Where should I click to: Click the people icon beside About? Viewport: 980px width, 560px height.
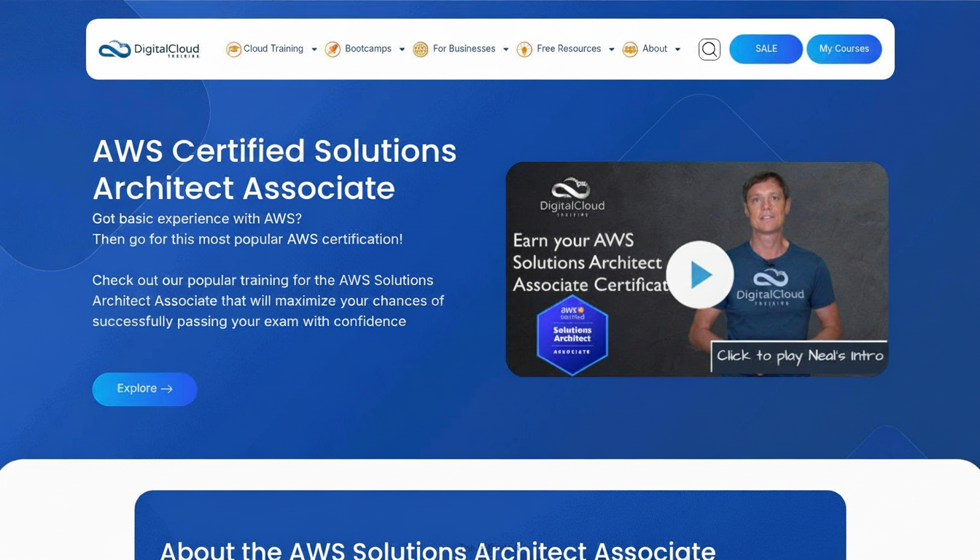629,49
